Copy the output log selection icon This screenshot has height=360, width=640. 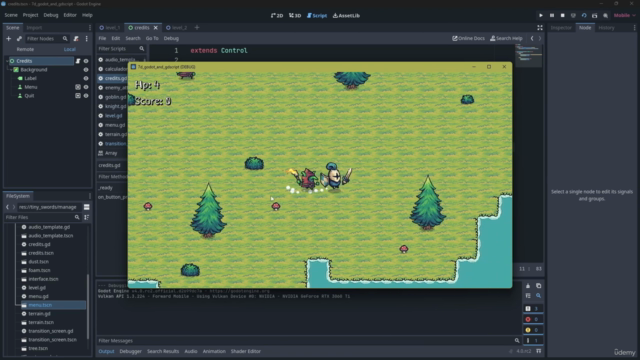538,286
